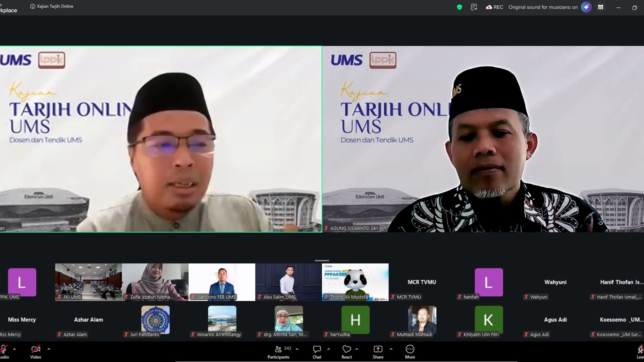Select the Agus Adi participant tile
The width and height of the screenshot is (644, 362).
coord(555,320)
